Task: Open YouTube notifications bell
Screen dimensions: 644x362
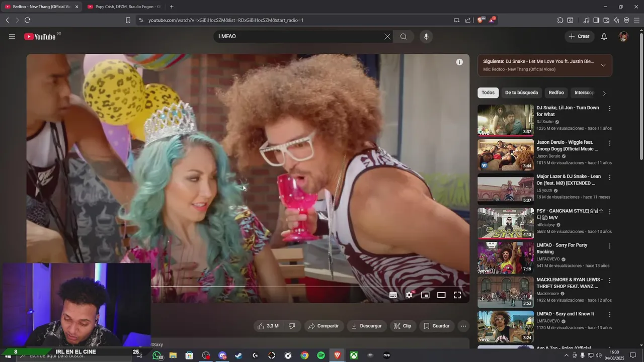Action: click(604, 36)
